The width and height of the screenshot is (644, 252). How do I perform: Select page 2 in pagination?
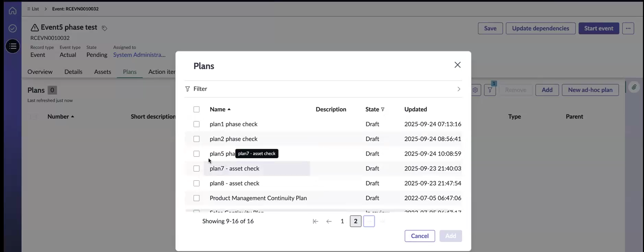tap(356, 222)
